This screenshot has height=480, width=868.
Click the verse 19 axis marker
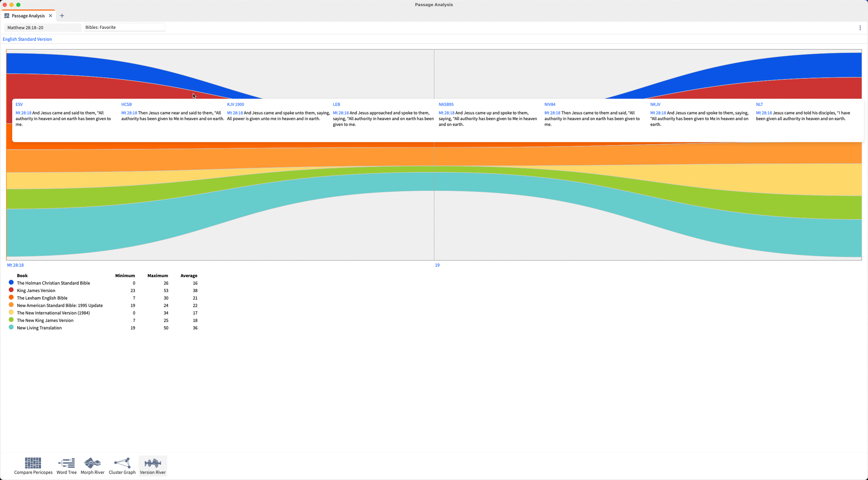click(437, 265)
